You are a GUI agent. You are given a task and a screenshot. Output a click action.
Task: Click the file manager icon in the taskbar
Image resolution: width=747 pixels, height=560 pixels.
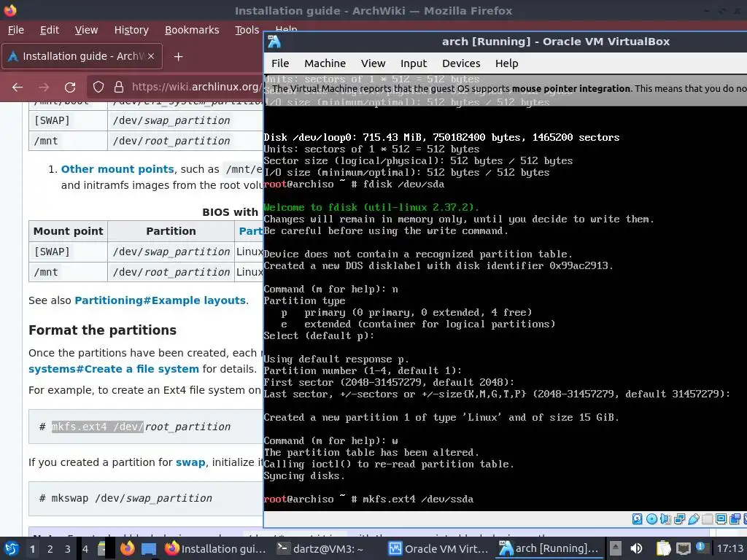[x=101, y=548]
